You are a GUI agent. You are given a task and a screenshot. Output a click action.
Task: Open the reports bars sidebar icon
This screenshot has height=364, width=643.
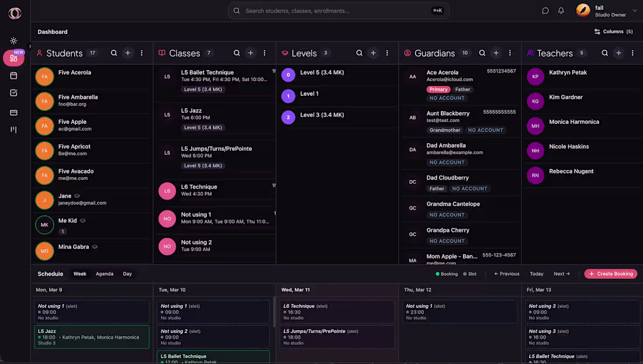coord(13,130)
